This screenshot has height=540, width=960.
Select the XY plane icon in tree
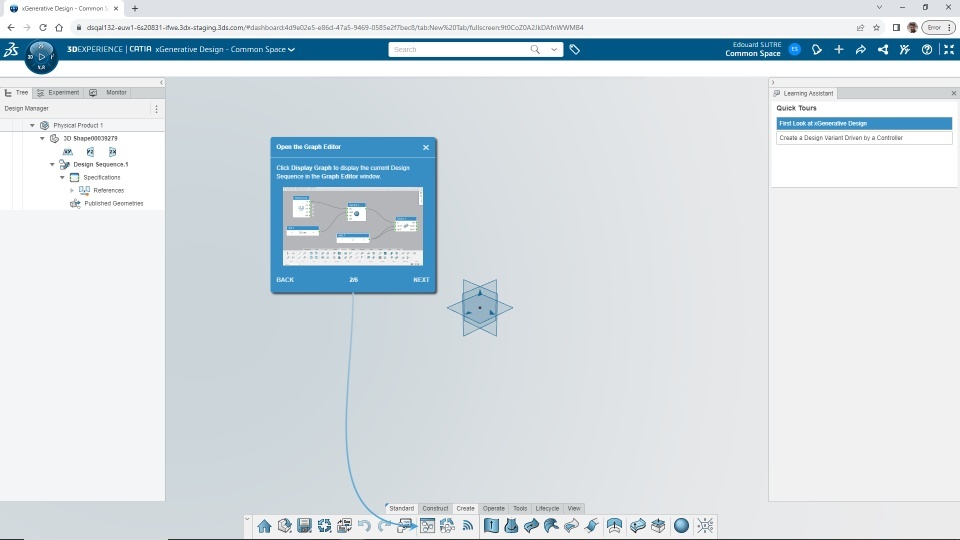pos(68,151)
